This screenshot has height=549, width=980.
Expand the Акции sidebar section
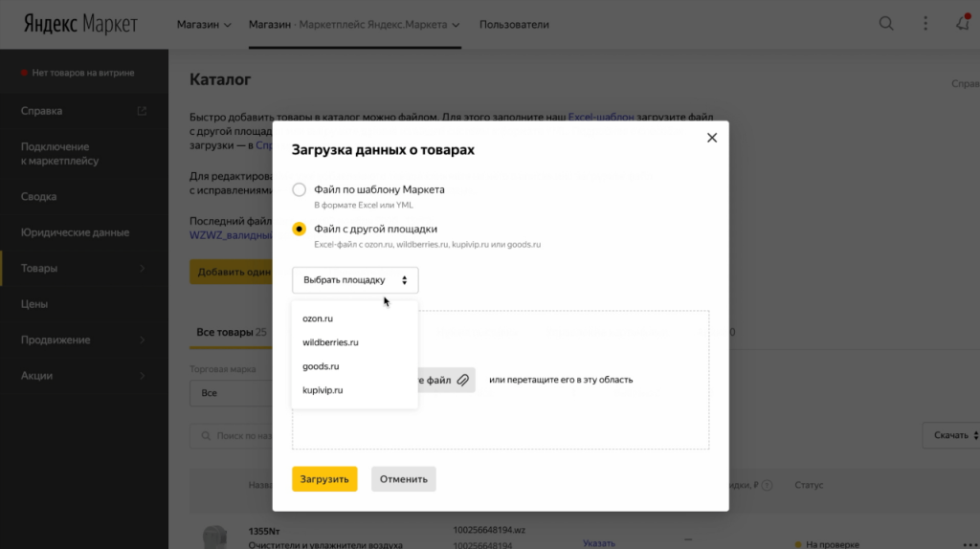point(84,375)
